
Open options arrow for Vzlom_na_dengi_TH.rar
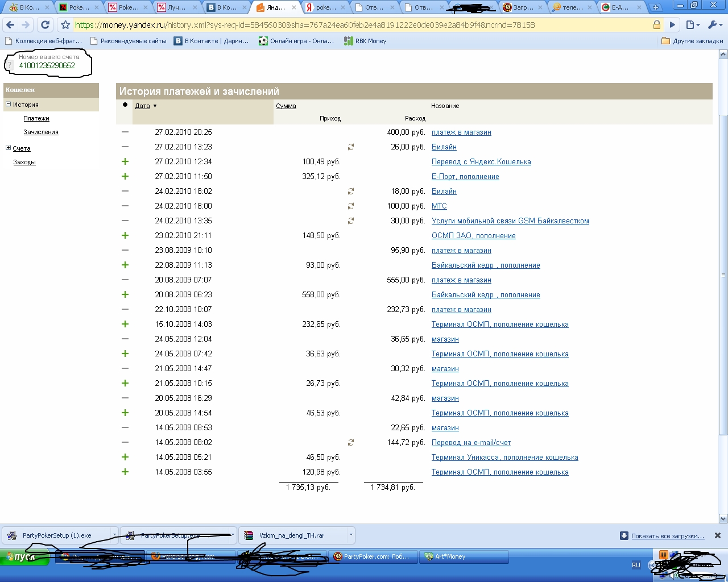[x=351, y=535]
